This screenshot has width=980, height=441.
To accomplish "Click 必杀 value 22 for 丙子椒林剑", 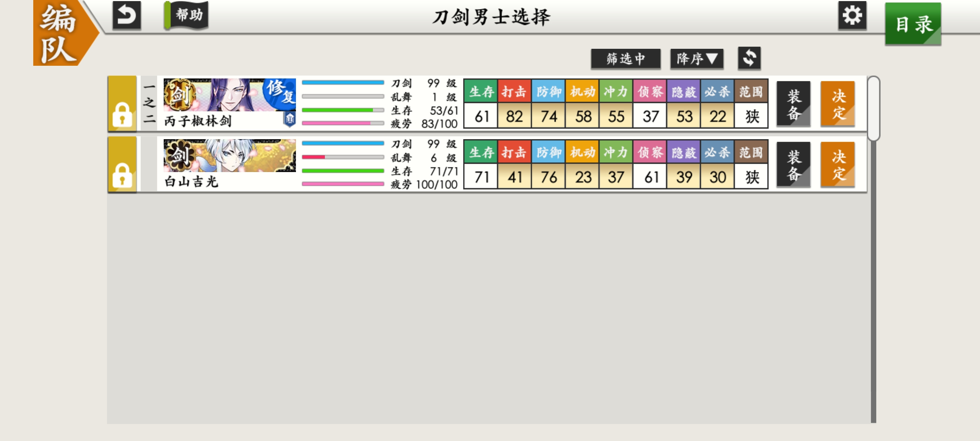I will 718,116.
